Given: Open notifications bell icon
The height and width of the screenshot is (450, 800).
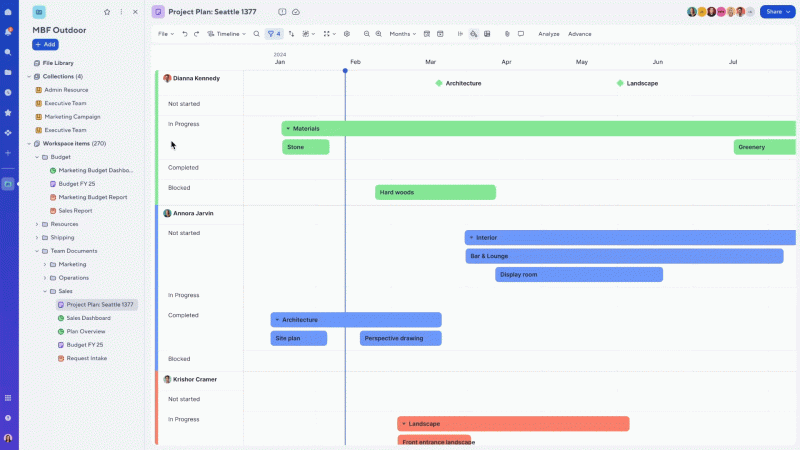Looking at the screenshot, I should click(x=8, y=32).
